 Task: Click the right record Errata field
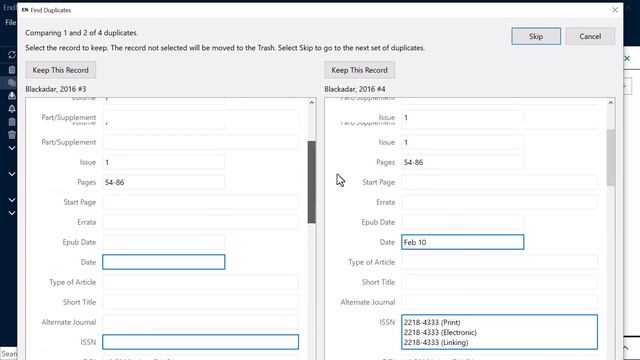(499, 202)
